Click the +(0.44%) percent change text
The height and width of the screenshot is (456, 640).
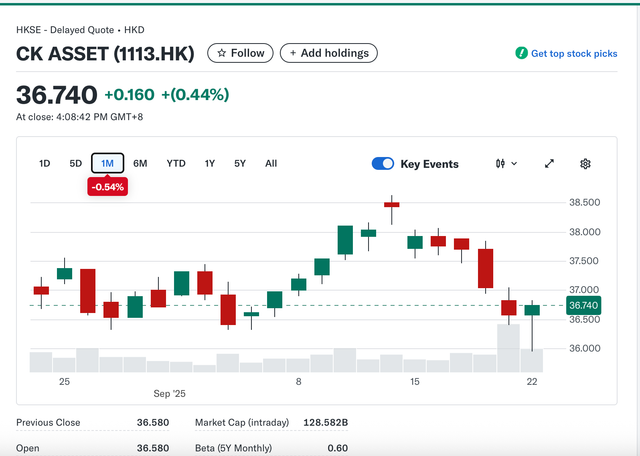point(195,95)
